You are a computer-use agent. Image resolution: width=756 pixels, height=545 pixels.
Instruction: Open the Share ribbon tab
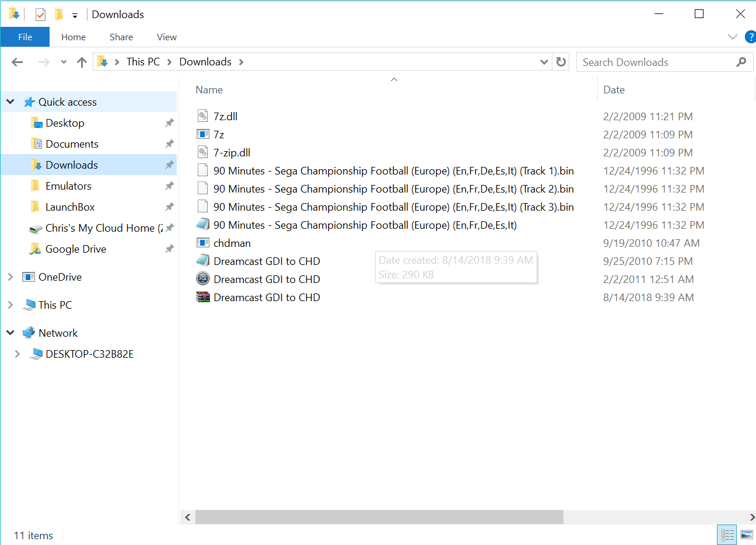(x=121, y=37)
